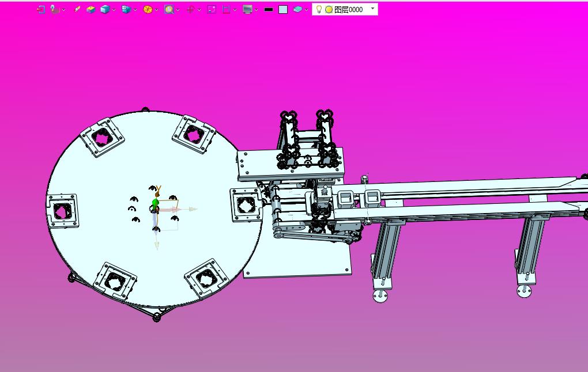Expand the crosshair icon dropdown arrow
This screenshot has height=372, width=588.
click(x=199, y=10)
